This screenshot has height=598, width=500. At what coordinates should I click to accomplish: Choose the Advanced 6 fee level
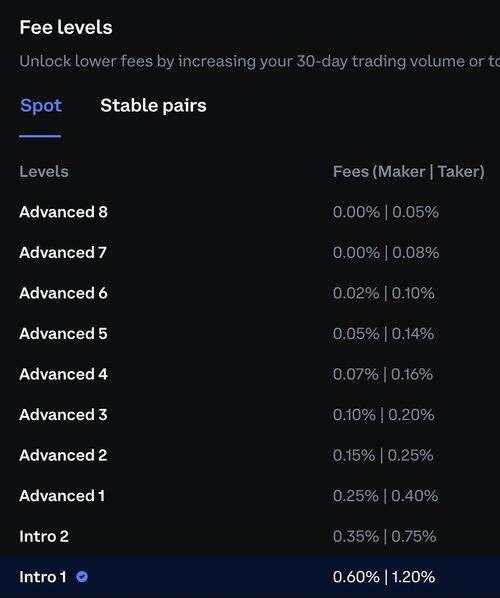click(x=250, y=293)
